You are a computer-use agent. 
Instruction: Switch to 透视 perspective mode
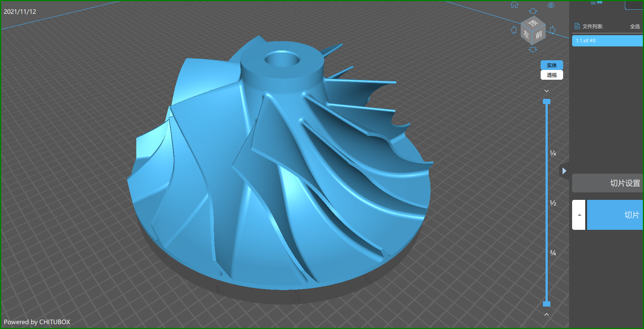coord(552,75)
